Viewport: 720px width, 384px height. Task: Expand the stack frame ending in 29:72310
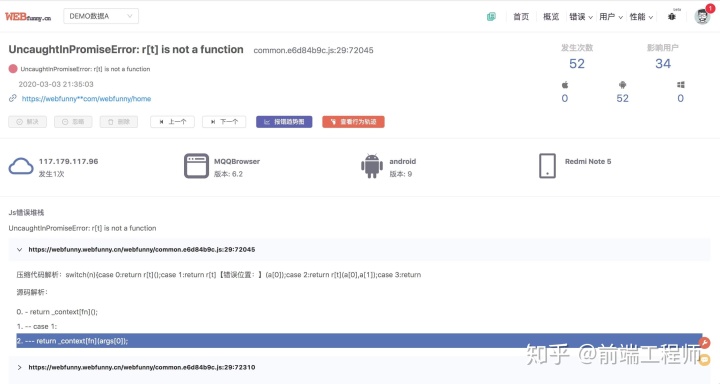(x=19, y=367)
